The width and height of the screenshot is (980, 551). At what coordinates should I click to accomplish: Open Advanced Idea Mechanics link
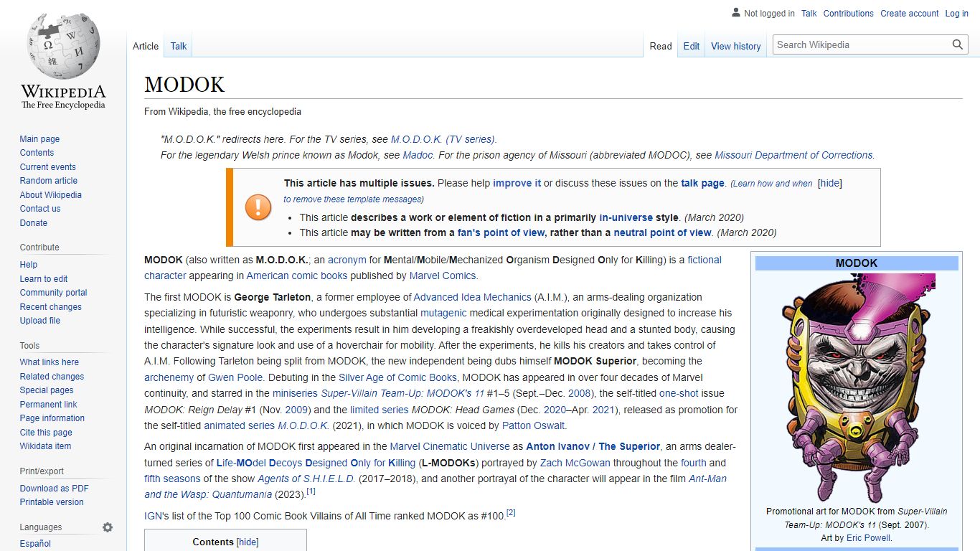pyautogui.click(x=473, y=297)
